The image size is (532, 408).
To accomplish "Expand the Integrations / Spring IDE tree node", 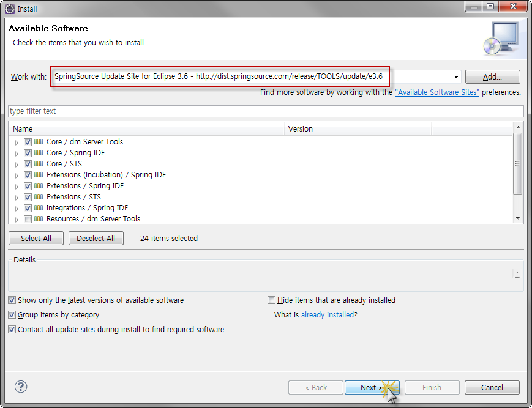I will coord(17,209).
